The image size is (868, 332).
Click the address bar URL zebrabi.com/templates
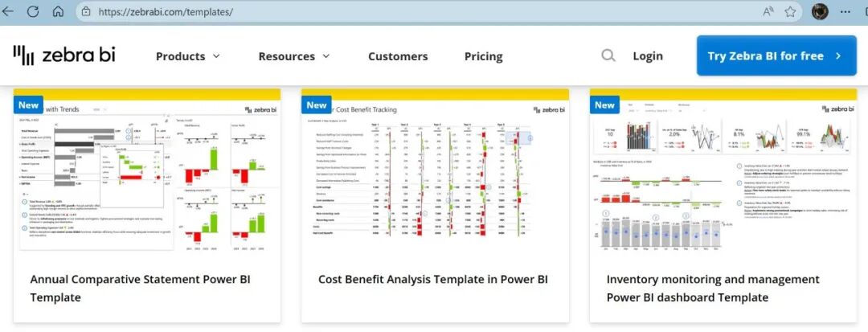(166, 11)
